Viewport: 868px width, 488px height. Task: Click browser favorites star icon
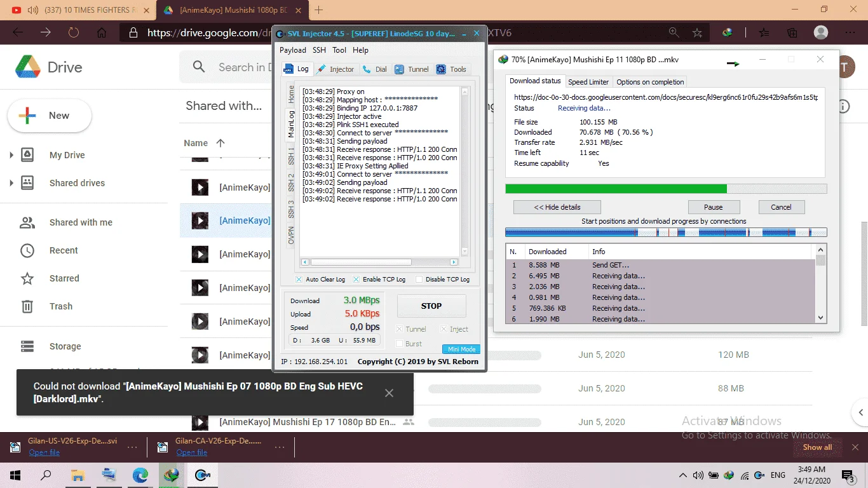pyautogui.click(x=698, y=32)
